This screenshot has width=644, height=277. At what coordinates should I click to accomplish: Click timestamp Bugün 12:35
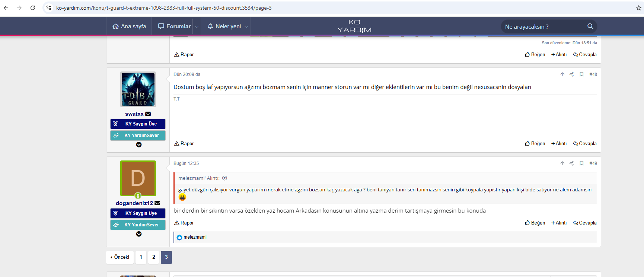point(186,163)
